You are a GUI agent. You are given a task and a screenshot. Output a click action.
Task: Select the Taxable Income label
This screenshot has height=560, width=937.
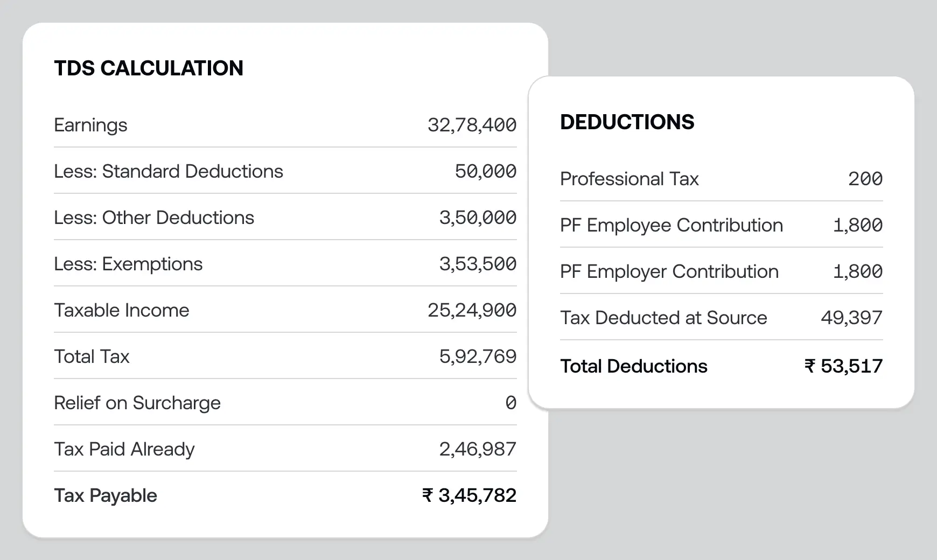click(x=122, y=310)
